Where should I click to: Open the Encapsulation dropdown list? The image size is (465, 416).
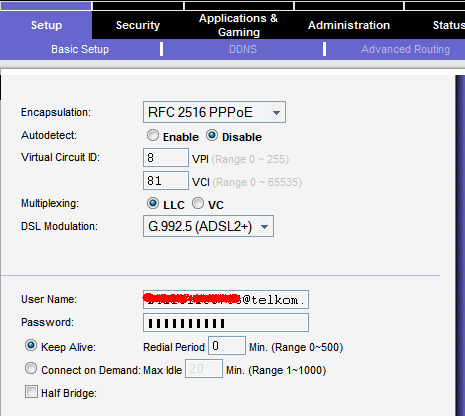pos(214,112)
